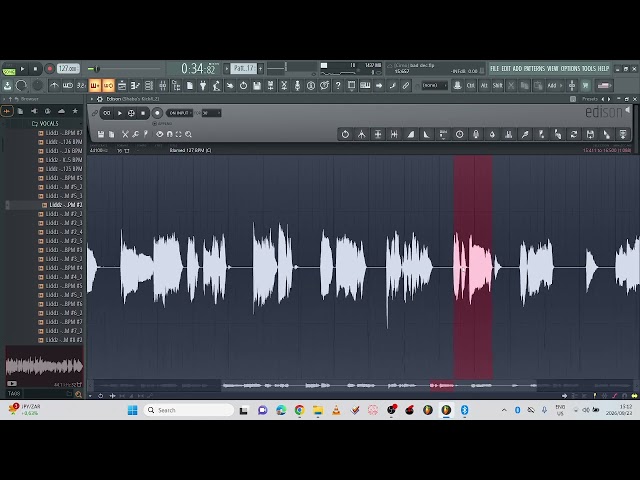Click the browser audio tab waveform icon
The height and width of the screenshot is (480, 640).
[x=7, y=111]
